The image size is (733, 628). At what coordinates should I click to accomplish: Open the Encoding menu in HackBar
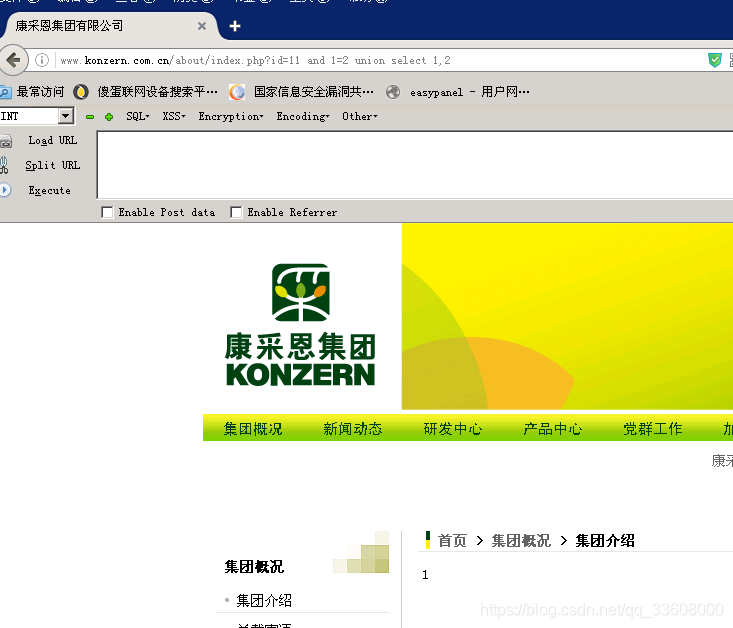pos(303,116)
